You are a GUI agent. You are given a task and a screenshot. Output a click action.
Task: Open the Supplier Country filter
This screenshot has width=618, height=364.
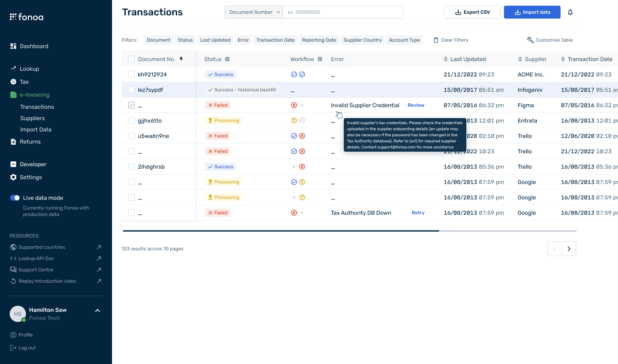(x=363, y=40)
